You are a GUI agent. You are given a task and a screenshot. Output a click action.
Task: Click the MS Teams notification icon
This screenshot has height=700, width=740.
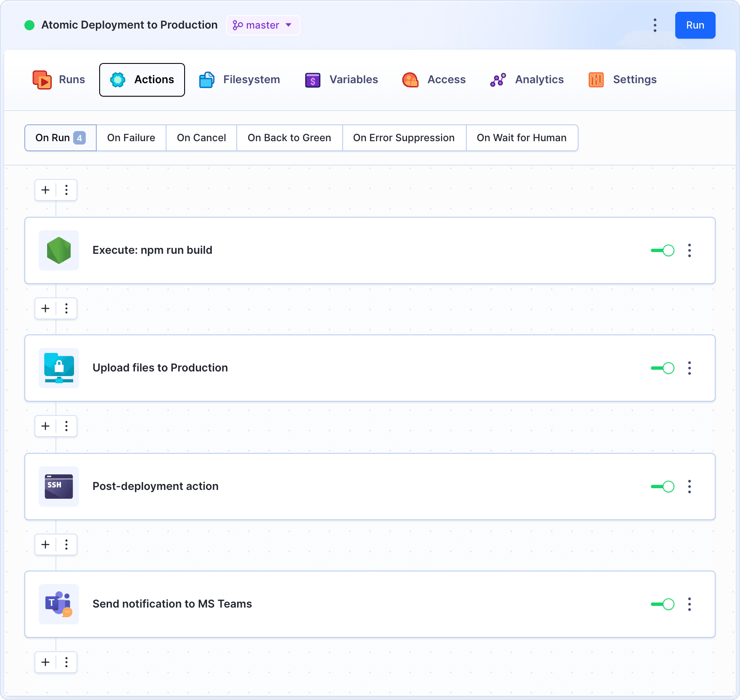[59, 604]
